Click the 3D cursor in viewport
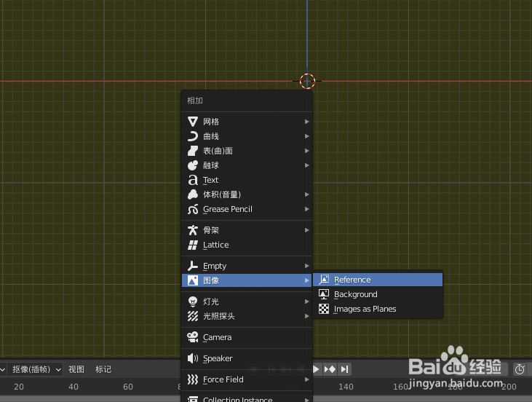Screen dimensions: 532x402 pyautogui.click(x=307, y=81)
